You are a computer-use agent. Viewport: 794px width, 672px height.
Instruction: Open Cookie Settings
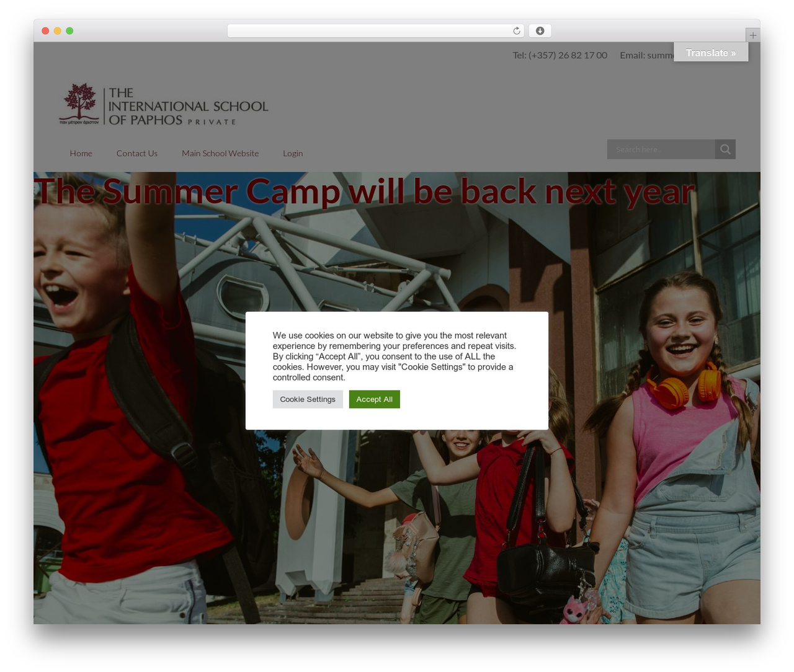click(x=308, y=399)
